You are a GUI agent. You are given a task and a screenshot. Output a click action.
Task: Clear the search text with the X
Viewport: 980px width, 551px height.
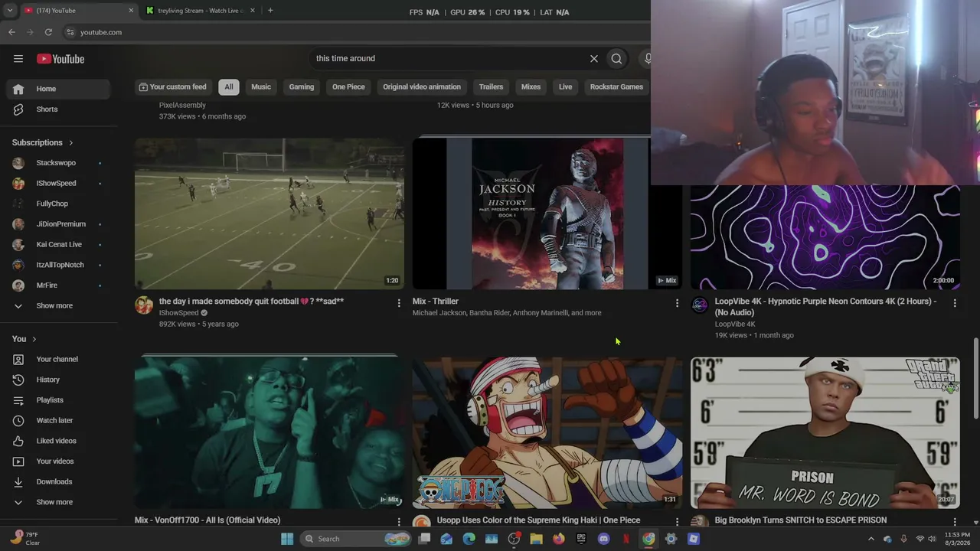coord(593,58)
